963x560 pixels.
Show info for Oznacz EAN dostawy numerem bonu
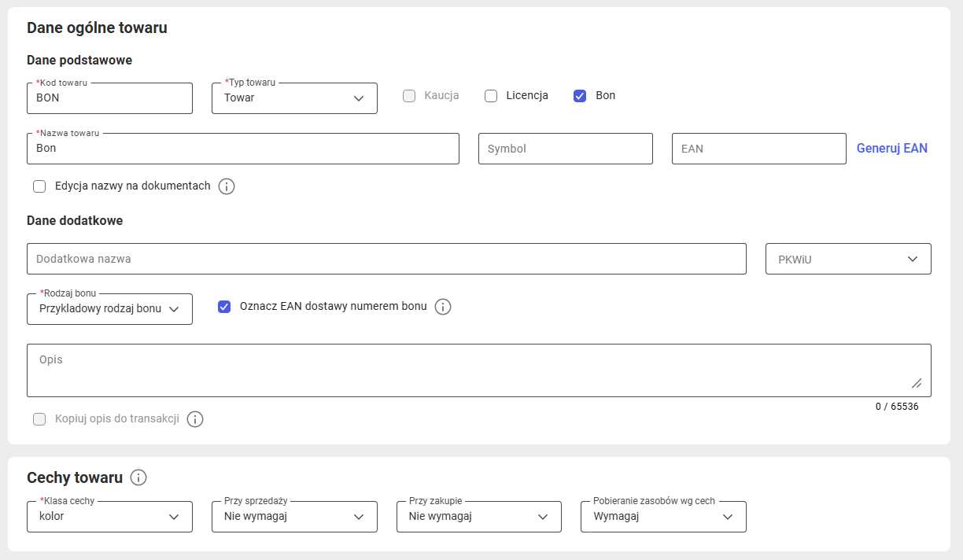tap(443, 307)
